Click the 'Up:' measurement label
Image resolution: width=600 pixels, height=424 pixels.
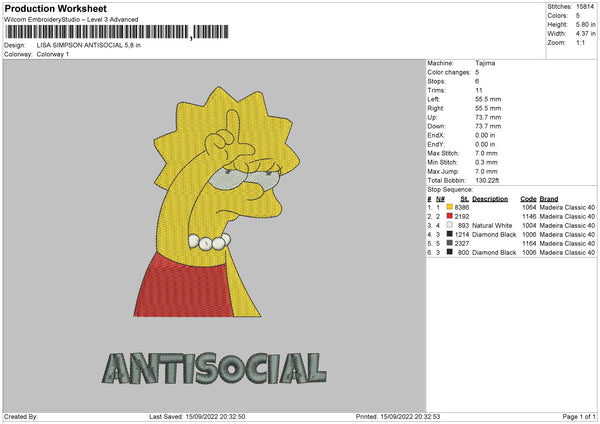(432, 117)
